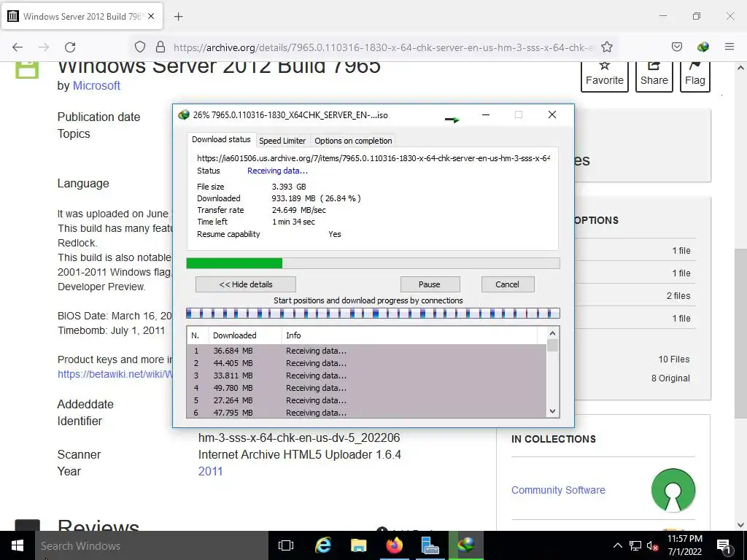This screenshot has height=560, width=747.
Task: Hide download details section
Action: [x=246, y=284]
